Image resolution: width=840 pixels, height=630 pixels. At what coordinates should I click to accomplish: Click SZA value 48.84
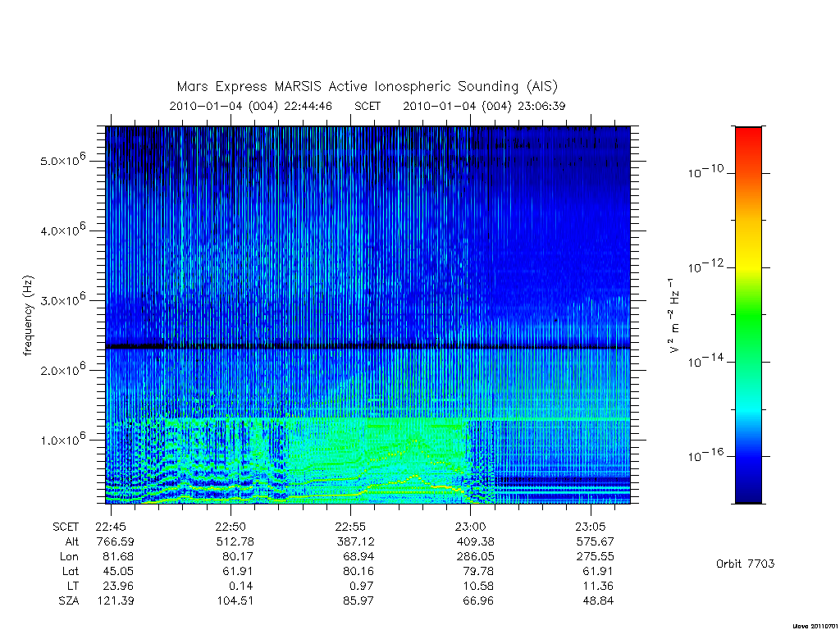(598, 600)
